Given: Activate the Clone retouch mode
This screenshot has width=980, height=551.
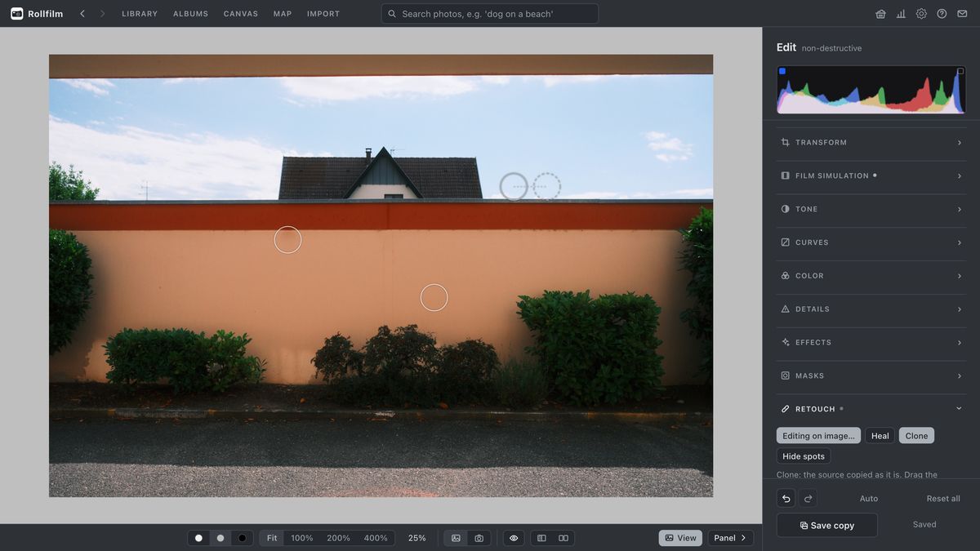Looking at the screenshot, I should pyautogui.click(x=916, y=436).
